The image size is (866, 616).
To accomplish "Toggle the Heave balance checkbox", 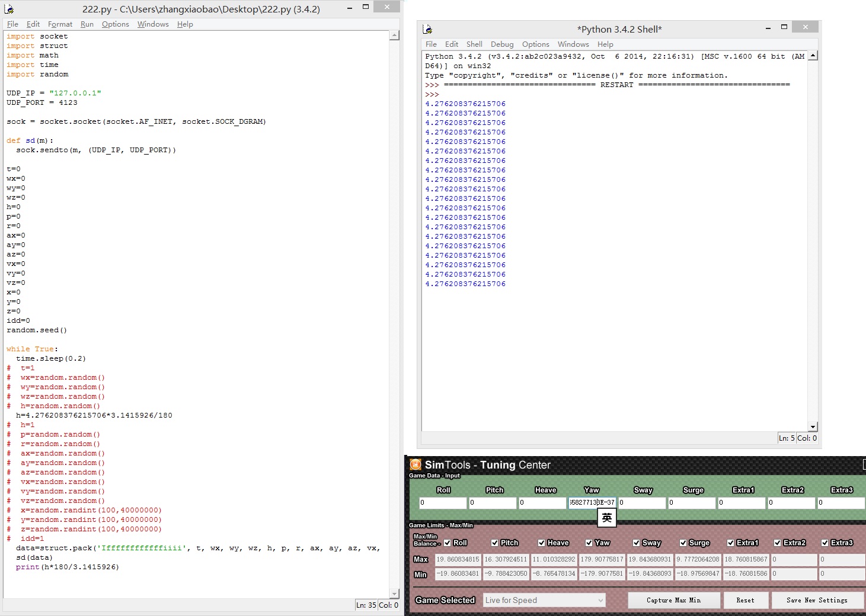I will [x=541, y=543].
